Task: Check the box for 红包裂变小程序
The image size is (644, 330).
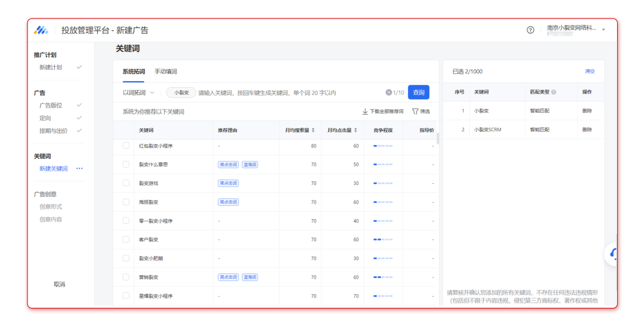Action: point(126,146)
